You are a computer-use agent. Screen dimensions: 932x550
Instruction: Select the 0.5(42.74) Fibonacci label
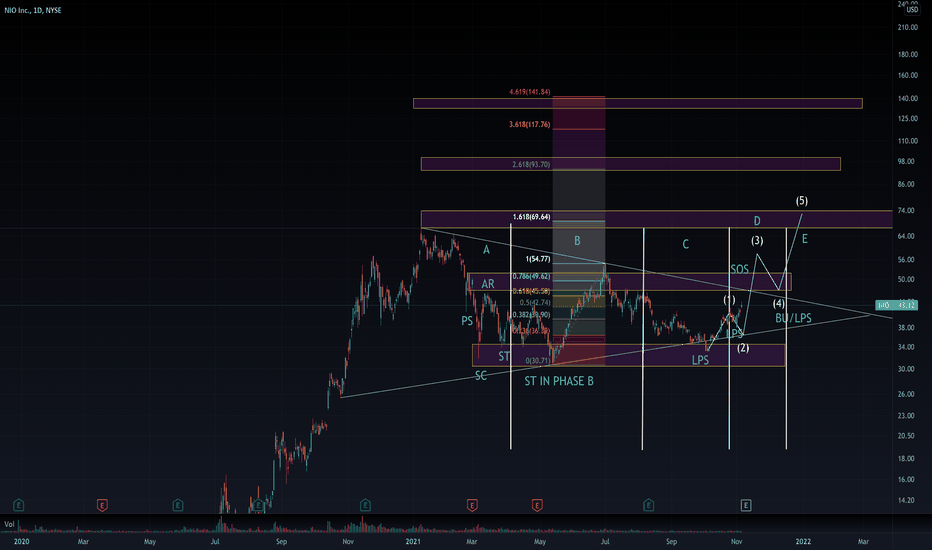coord(535,303)
